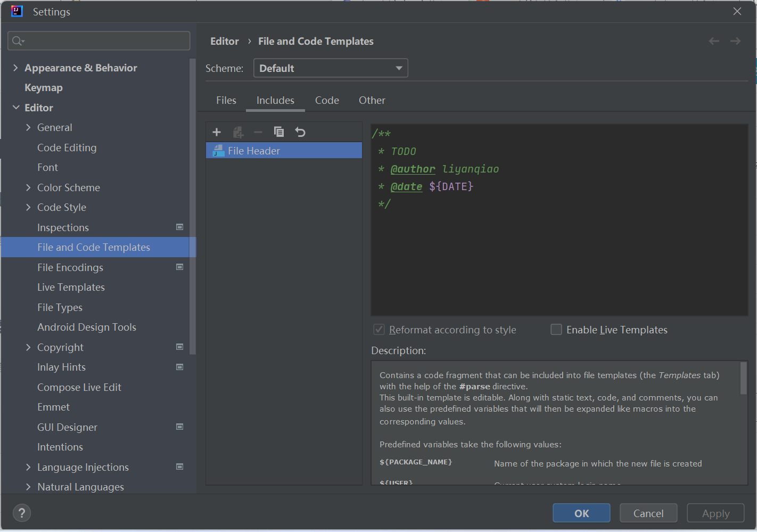Click the Cancel button
The height and width of the screenshot is (532, 757).
click(648, 513)
